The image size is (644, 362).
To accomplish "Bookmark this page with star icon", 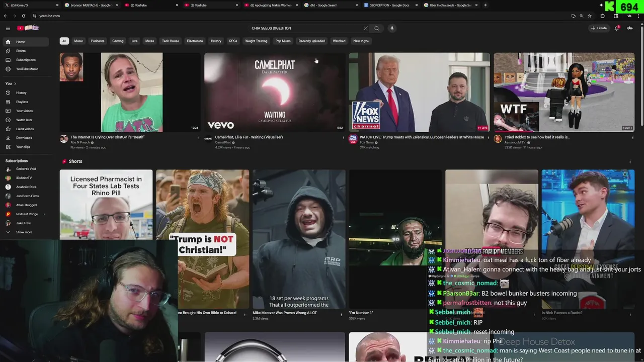I will coord(590,16).
